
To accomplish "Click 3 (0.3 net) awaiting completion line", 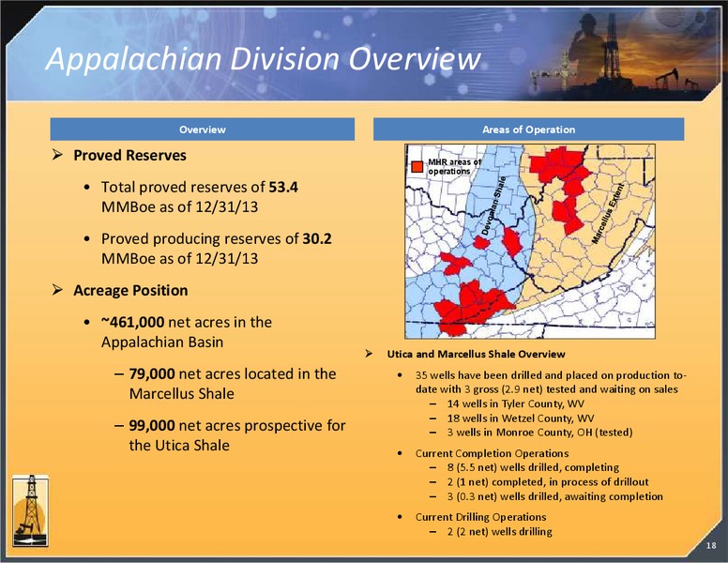I will tap(554, 496).
